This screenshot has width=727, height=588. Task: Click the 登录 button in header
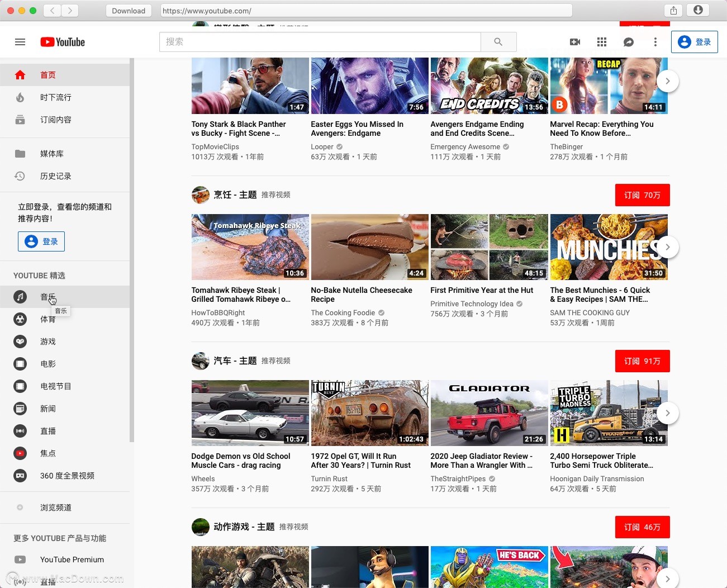tap(695, 42)
